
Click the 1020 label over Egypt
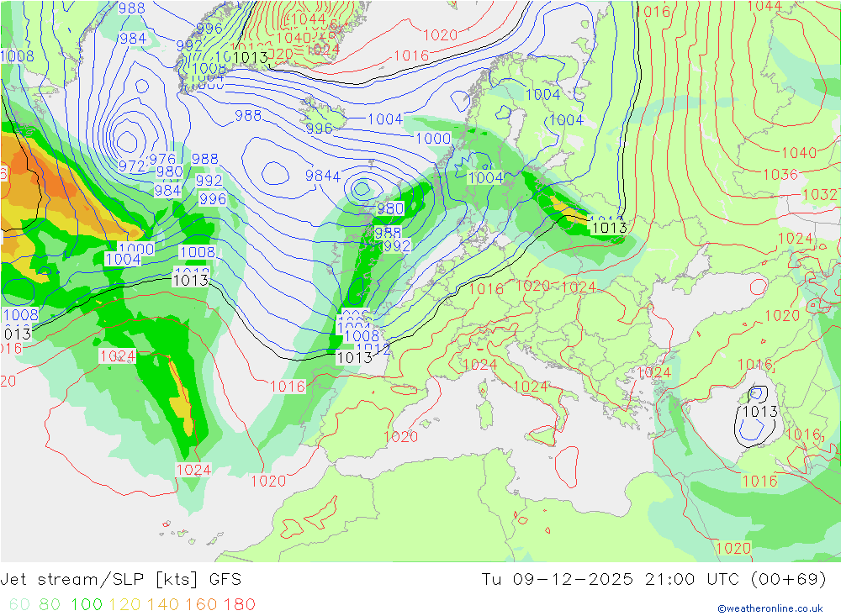point(733,548)
